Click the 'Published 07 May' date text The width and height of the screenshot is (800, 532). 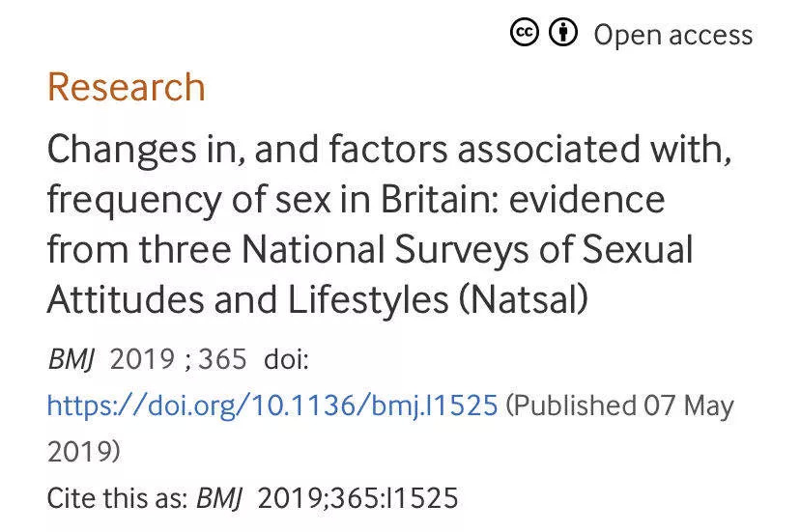click(x=620, y=406)
